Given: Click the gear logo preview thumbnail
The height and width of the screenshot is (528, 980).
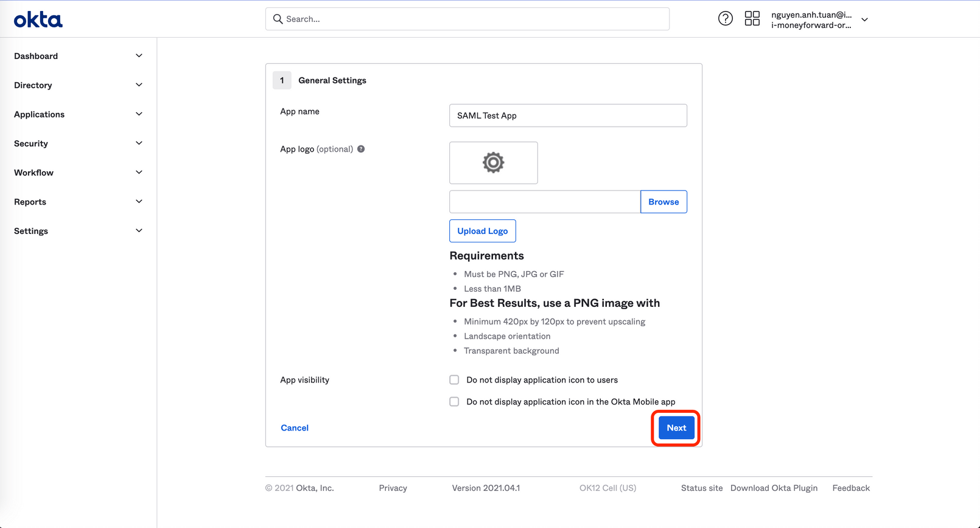Looking at the screenshot, I should point(494,163).
